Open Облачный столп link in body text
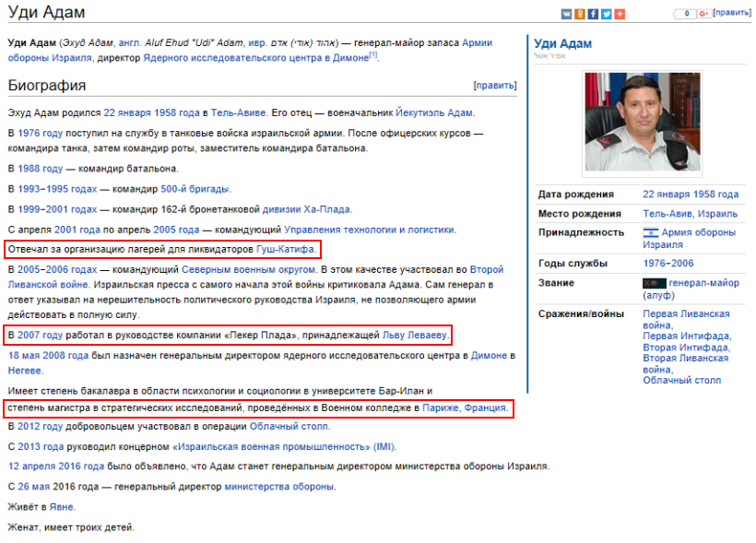 289,426
